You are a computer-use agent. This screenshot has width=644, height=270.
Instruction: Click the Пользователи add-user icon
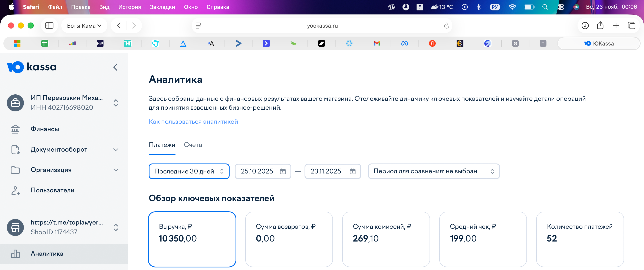[x=15, y=190]
